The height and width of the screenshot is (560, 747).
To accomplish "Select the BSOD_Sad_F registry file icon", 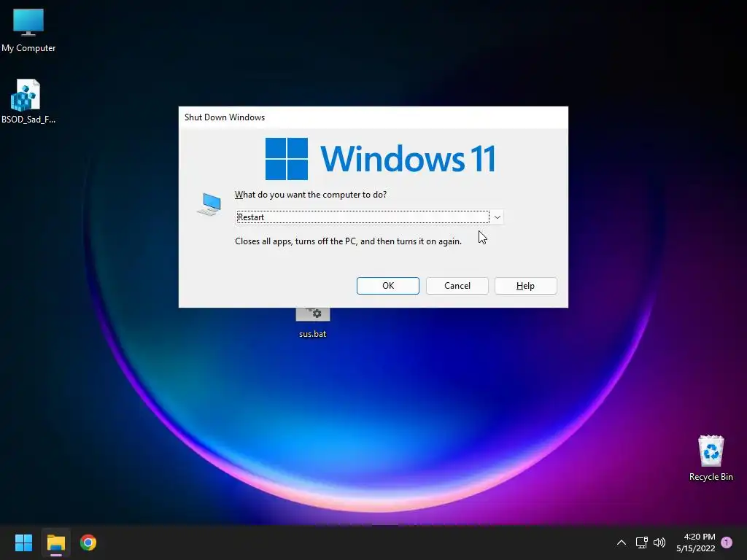I will (28, 101).
